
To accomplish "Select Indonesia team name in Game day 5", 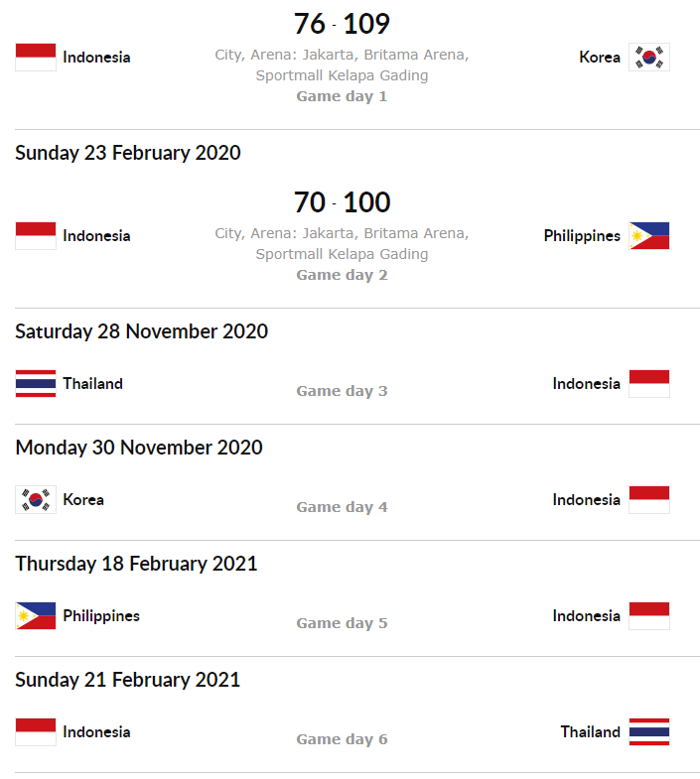I will point(586,615).
